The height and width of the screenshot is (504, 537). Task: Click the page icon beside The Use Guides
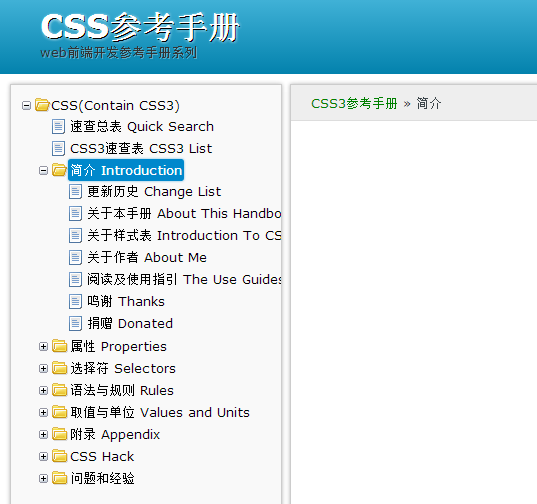(x=75, y=279)
